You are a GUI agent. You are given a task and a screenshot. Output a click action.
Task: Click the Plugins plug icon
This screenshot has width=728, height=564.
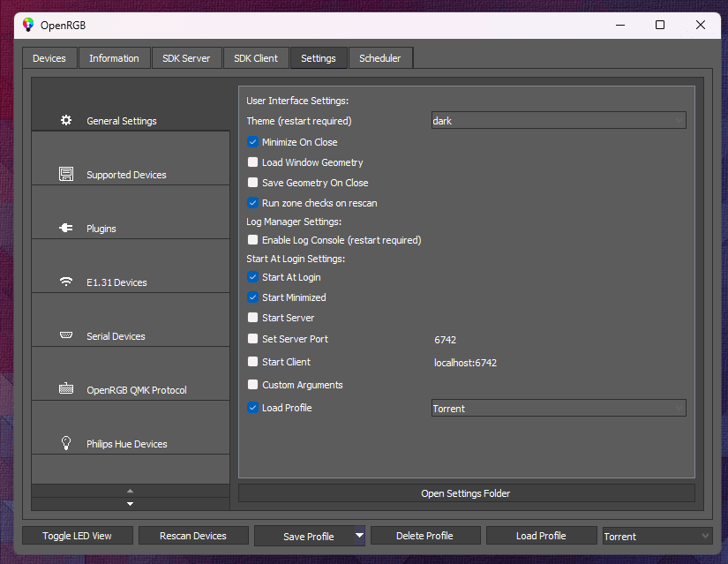(x=66, y=228)
